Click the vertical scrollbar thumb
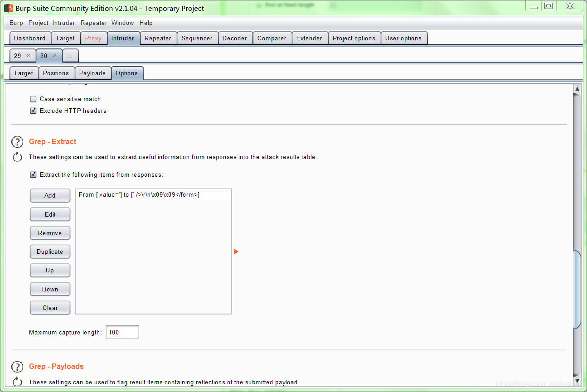The image size is (587, 392). click(x=577, y=289)
